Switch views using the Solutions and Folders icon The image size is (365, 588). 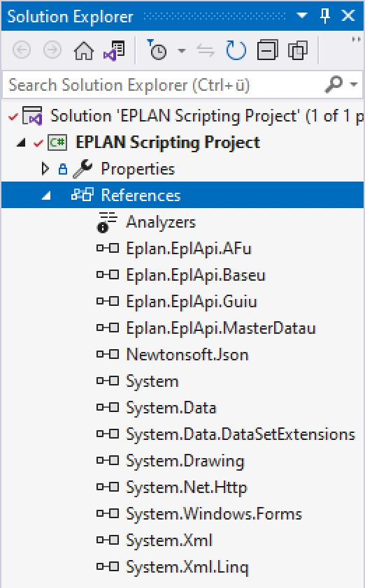[x=114, y=50]
